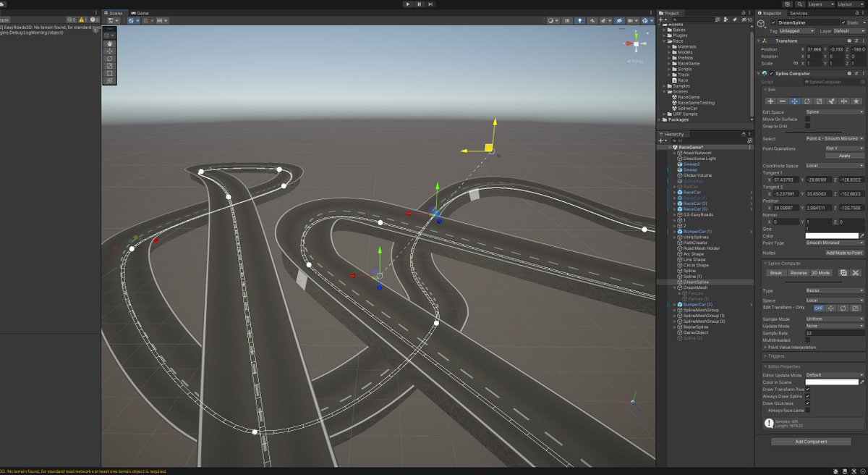Click Add Node to Point button
The height and width of the screenshot is (475, 868).
(x=844, y=253)
